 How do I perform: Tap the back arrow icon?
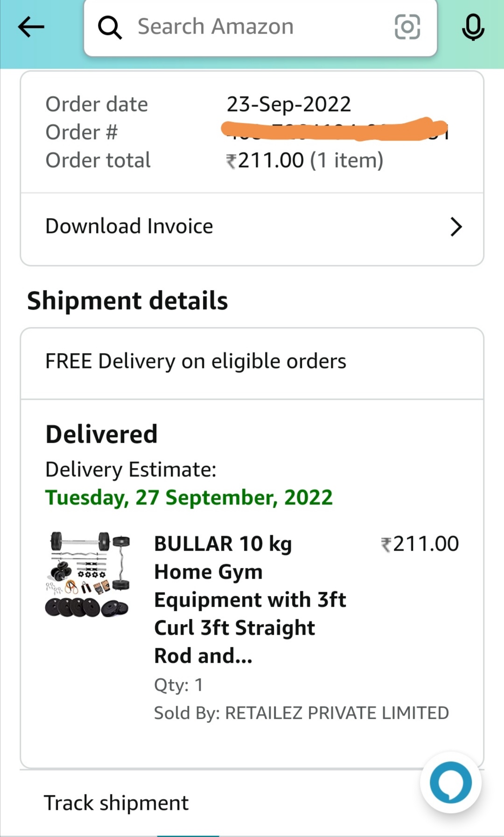pos(31,27)
